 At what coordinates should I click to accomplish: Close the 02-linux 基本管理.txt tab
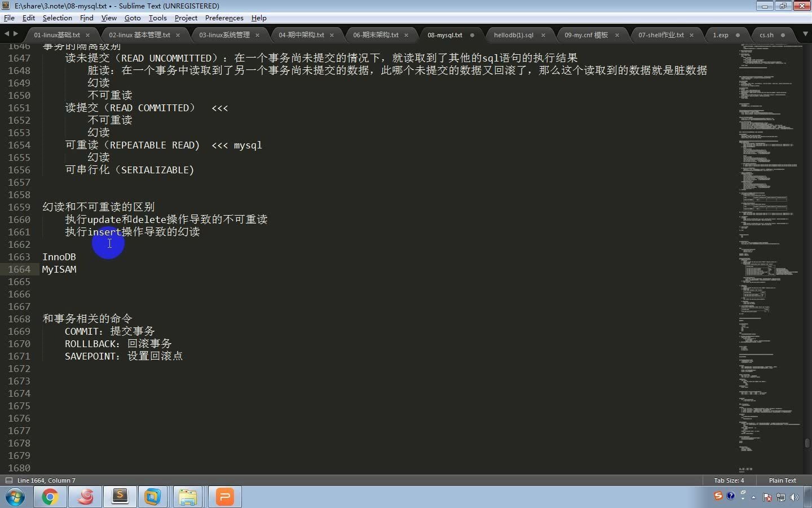tap(178, 35)
